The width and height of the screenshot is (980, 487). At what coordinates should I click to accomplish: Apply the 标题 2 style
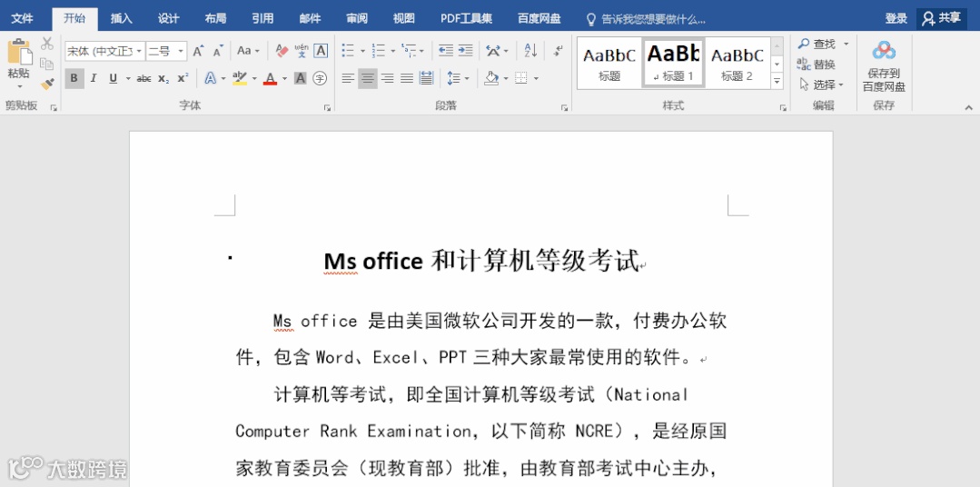[737, 63]
